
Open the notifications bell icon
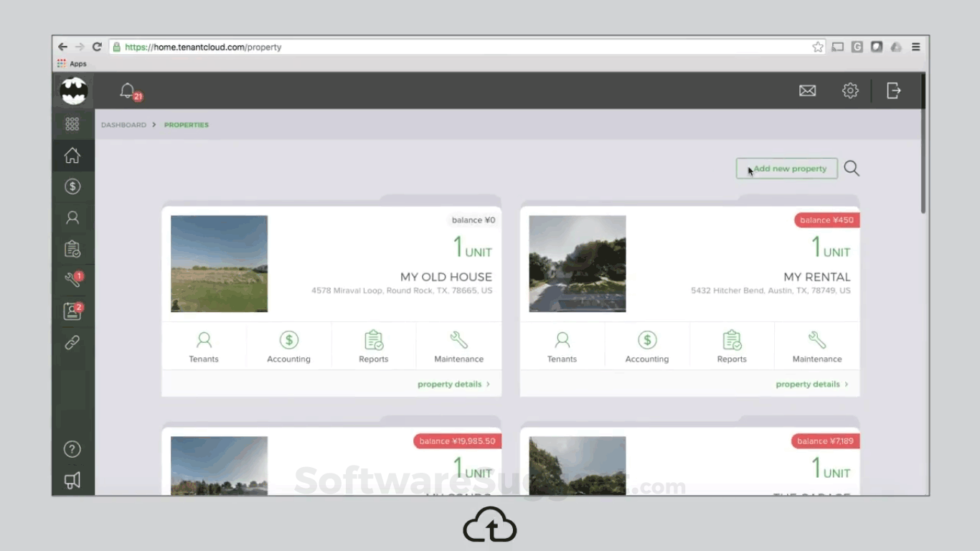(x=128, y=90)
